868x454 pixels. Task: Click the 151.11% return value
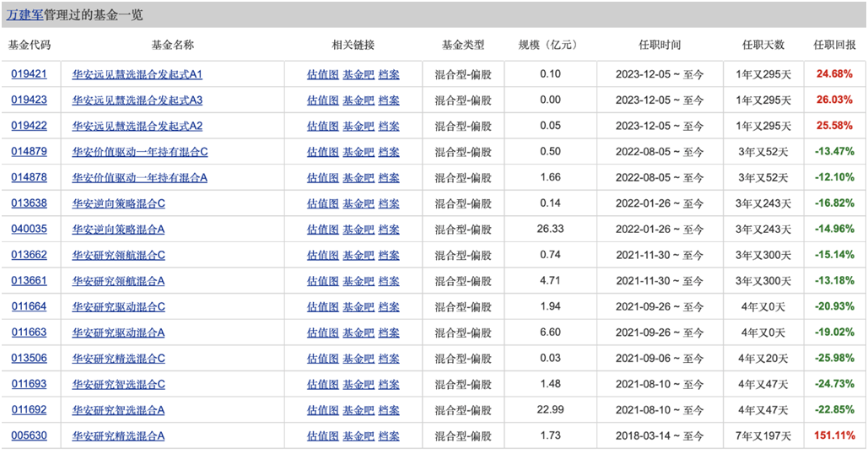834,436
